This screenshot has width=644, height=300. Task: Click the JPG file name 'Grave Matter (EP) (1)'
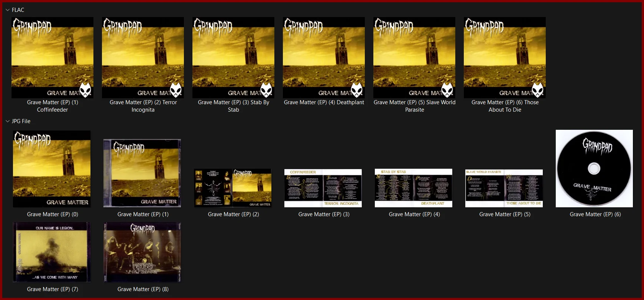tap(143, 214)
